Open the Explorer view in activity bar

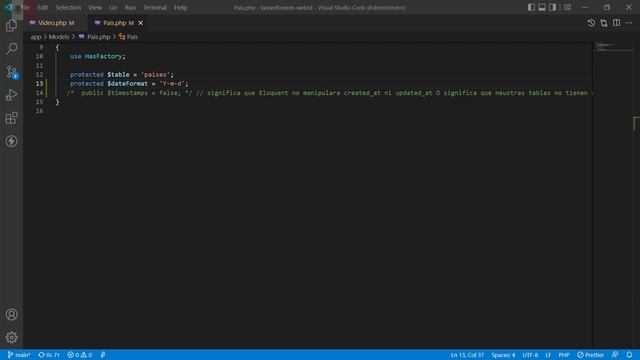click(11, 26)
